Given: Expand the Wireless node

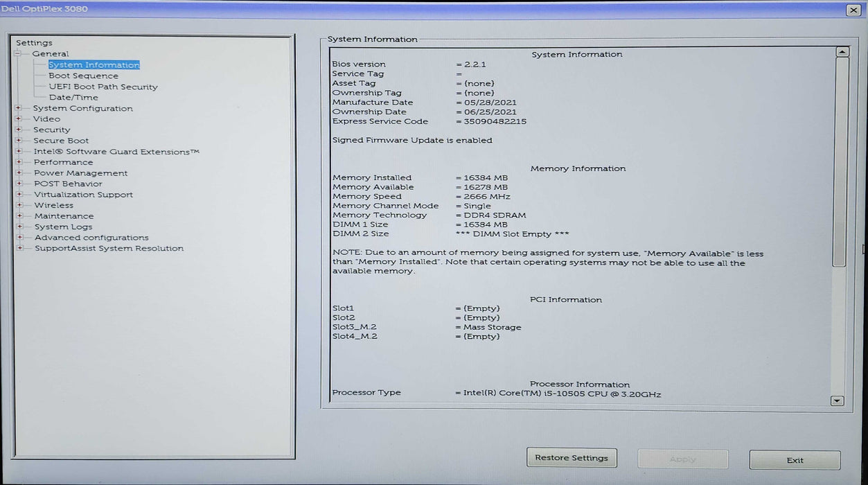Looking at the screenshot, I should 19,205.
